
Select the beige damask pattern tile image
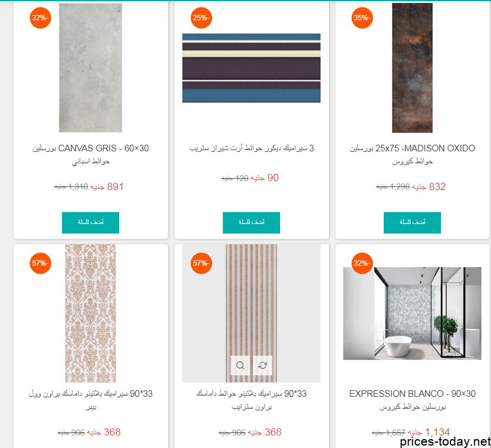(x=91, y=313)
